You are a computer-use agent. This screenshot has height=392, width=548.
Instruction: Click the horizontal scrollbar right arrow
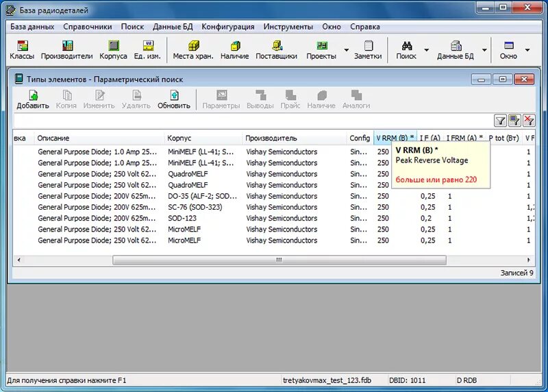click(x=528, y=260)
